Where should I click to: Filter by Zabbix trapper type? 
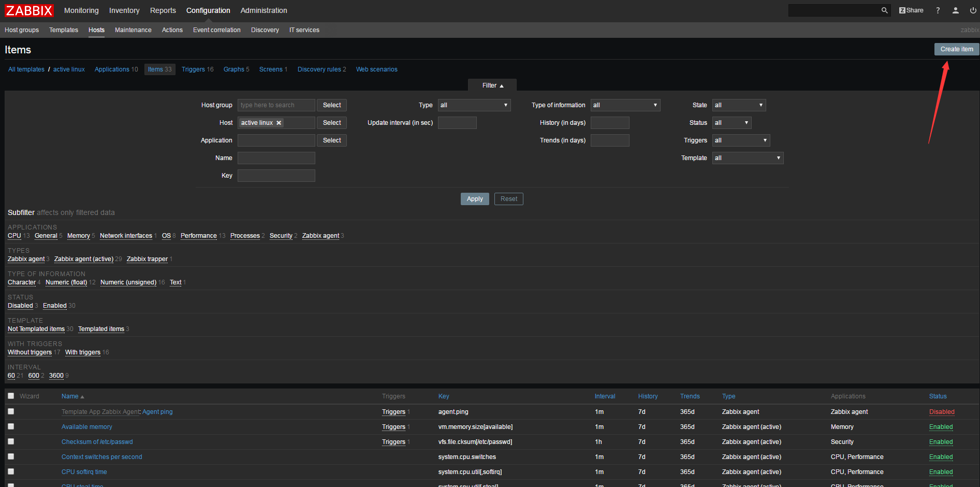147,259
